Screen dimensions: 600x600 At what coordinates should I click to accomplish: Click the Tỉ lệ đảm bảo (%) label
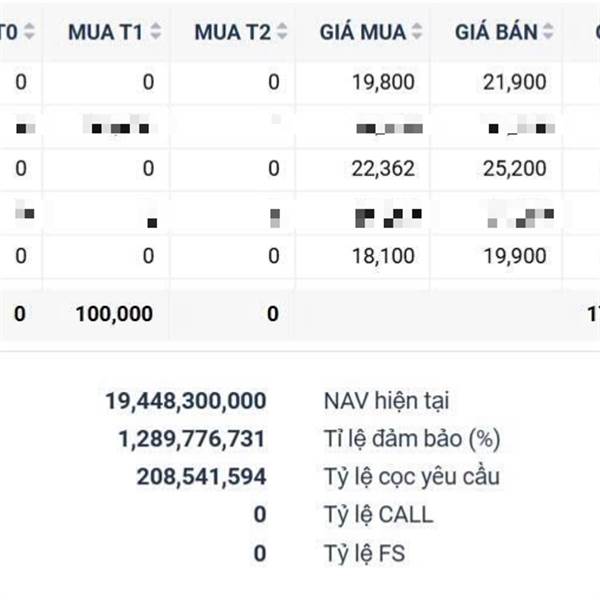click(x=412, y=438)
